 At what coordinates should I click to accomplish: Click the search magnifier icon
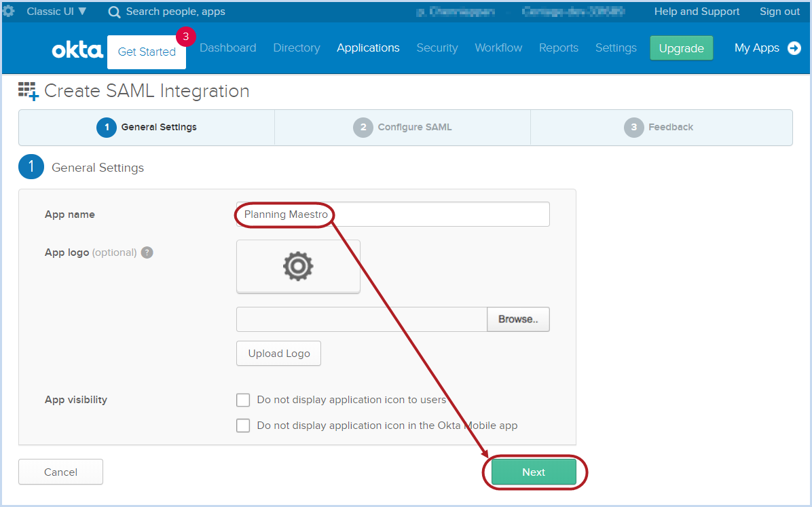click(115, 12)
